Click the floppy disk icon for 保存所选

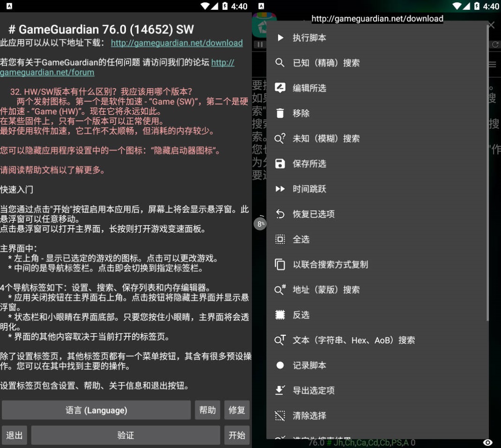click(280, 164)
